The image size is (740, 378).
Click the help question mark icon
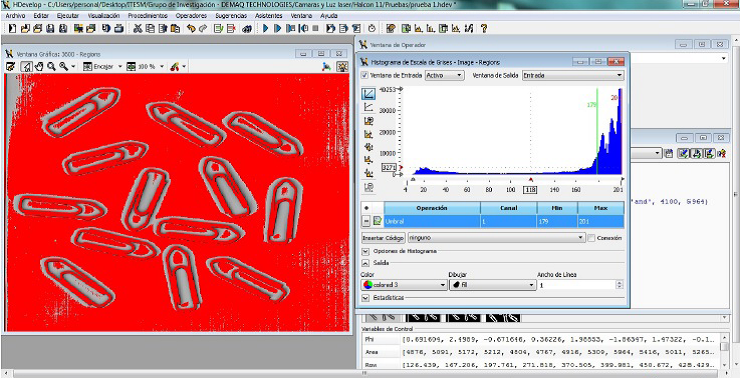484,29
